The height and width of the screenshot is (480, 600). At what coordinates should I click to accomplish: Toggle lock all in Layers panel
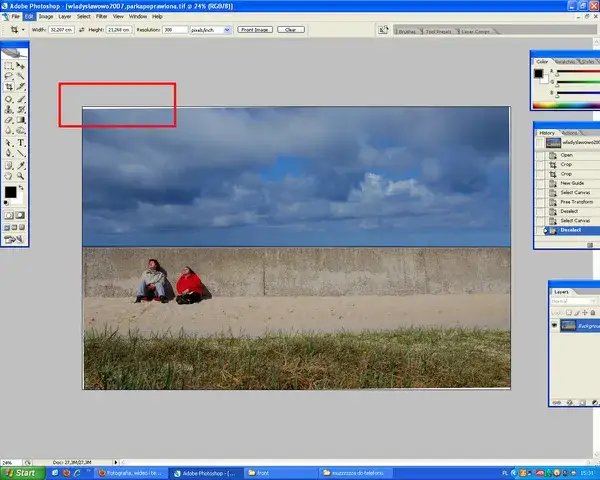click(593, 313)
